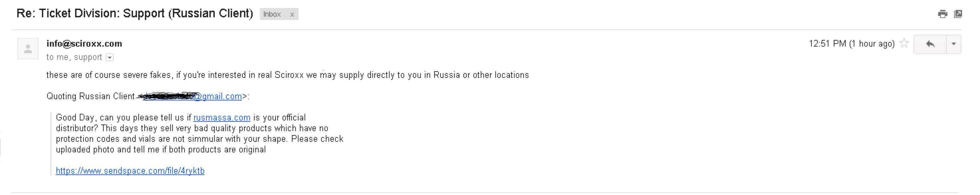980x195 pixels.
Task: Click the "Quoting Russian Client" text
Action: pyautogui.click(x=90, y=97)
